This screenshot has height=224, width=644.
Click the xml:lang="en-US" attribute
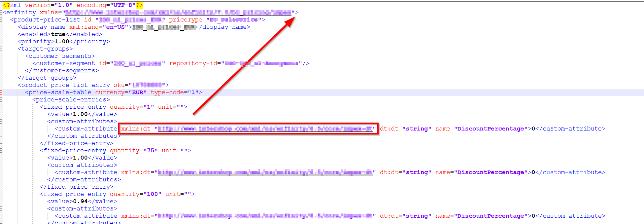click(99, 27)
